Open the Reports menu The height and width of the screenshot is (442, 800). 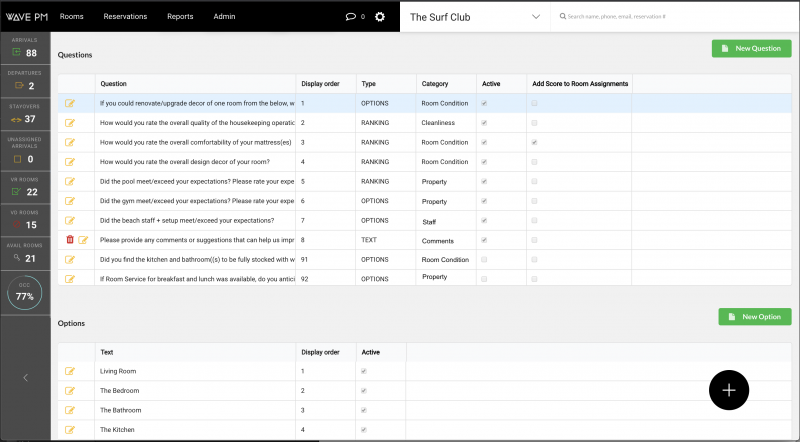point(180,17)
